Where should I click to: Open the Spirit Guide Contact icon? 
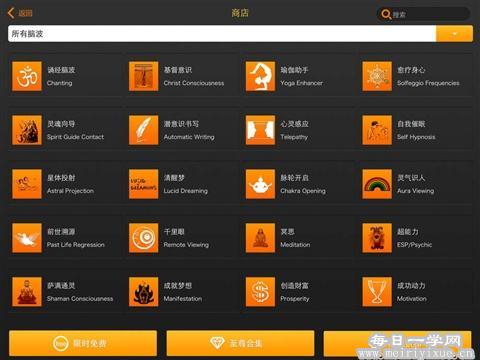27,130
